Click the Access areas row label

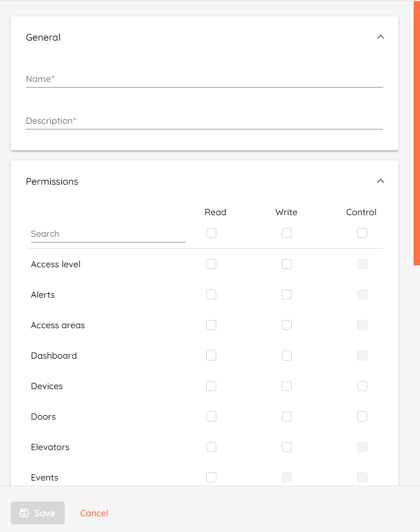point(58,326)
